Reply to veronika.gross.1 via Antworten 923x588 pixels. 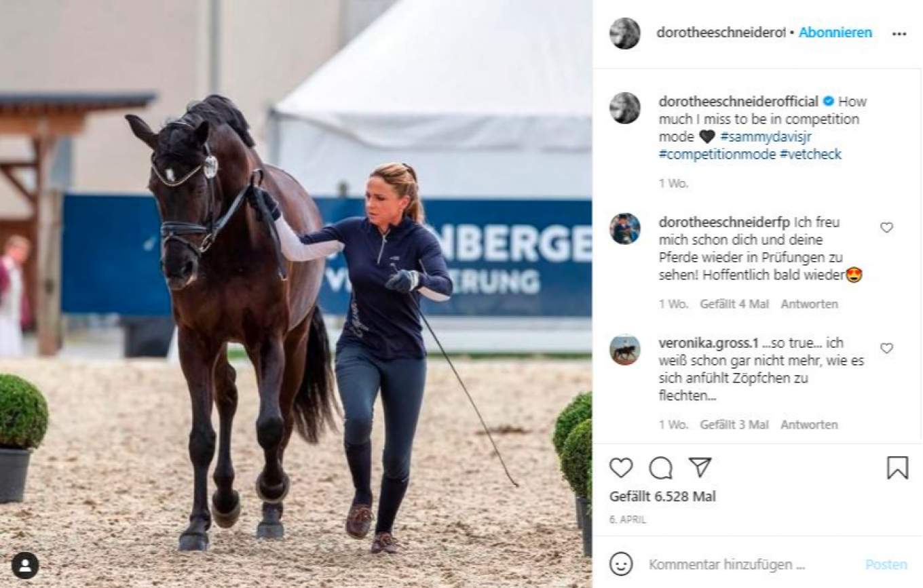[x=809, y=425]
